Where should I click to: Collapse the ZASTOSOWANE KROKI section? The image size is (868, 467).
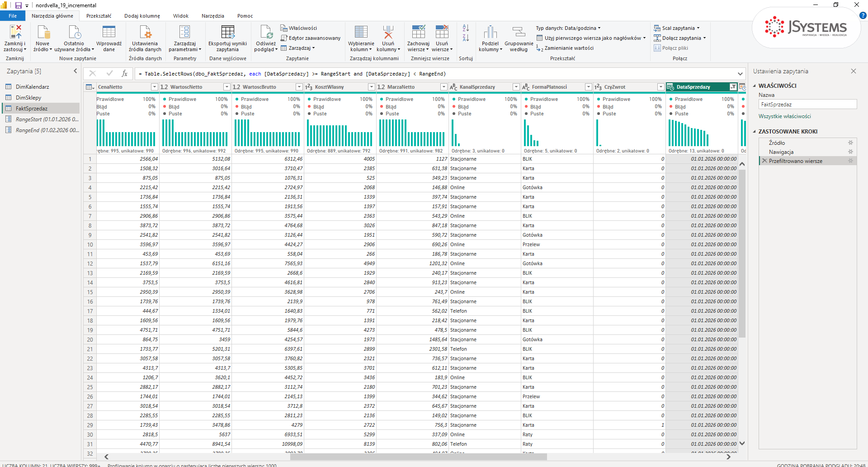[x=754, y=132]
